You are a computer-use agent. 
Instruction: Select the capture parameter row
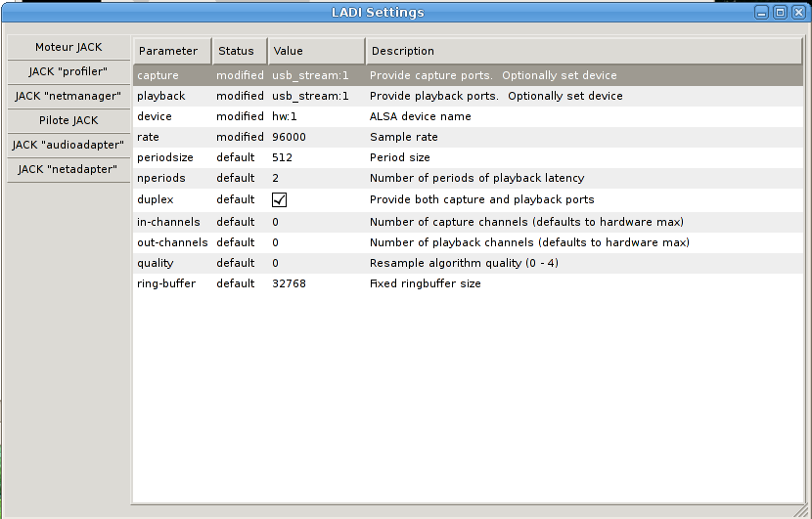click(469, 75)
